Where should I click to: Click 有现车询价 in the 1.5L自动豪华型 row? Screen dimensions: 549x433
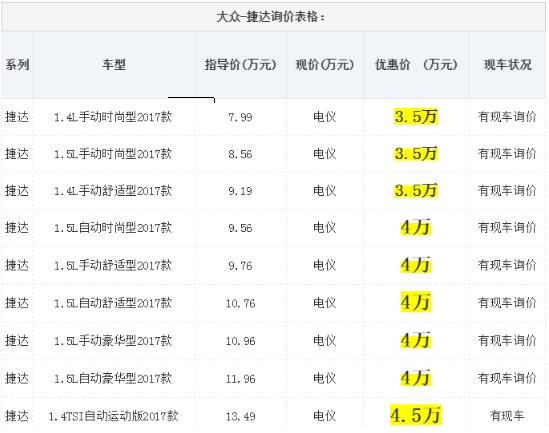click(507, 378)
